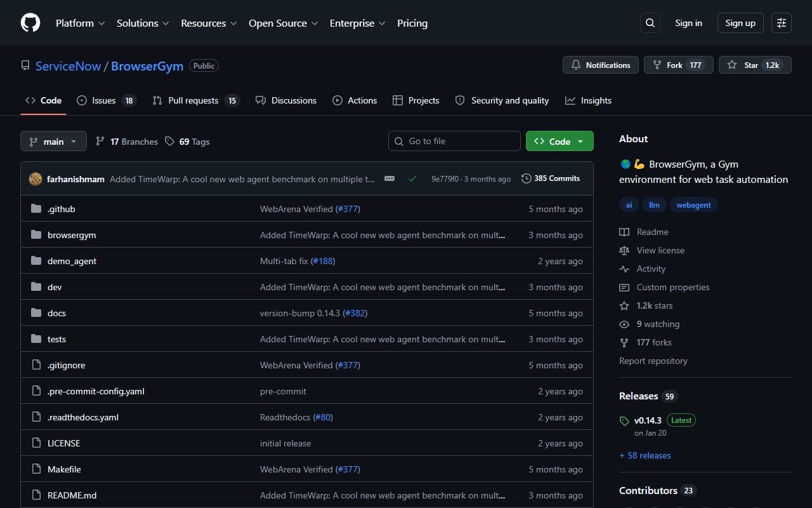Switch to the Actions tab
812x508 pixels.
tap(354, 100)
